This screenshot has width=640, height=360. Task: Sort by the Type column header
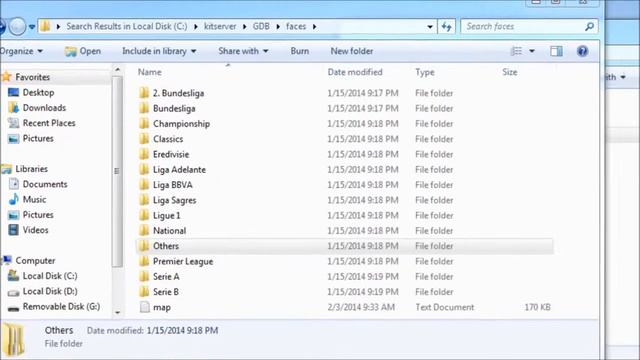[x=424, y=72]
